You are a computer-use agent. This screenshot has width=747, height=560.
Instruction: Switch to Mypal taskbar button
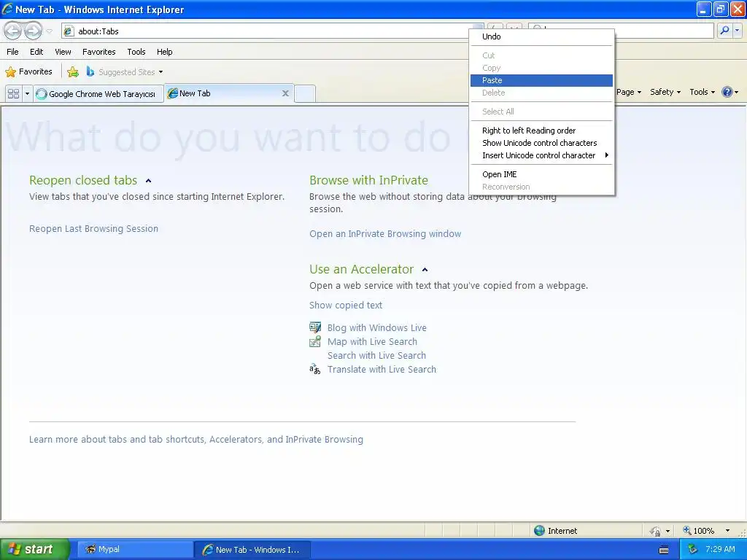[x=135, y=549]
